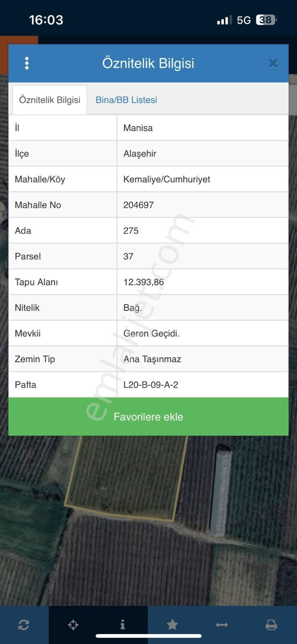Select the info icon in bottom toolbar
This screenshot has height=644, width=297.
click(123, 625)
